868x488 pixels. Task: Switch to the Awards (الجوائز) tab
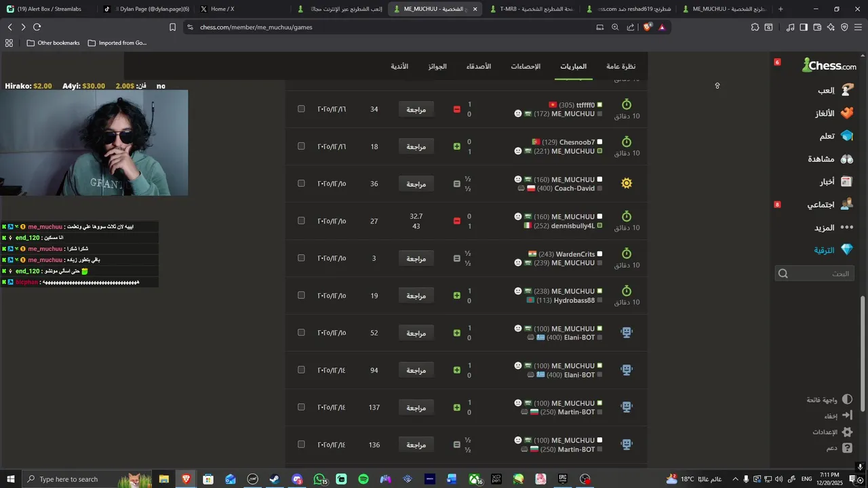pos(437,66)
